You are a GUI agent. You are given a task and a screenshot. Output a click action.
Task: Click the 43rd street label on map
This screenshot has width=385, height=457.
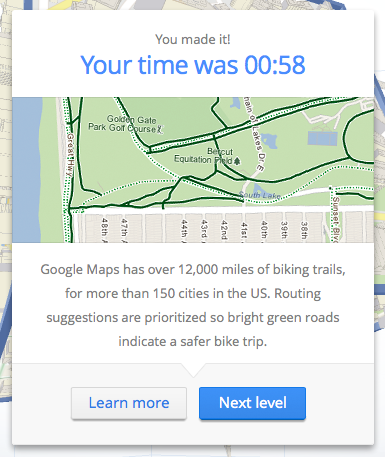pyautogui.click(x=204, y=231)
